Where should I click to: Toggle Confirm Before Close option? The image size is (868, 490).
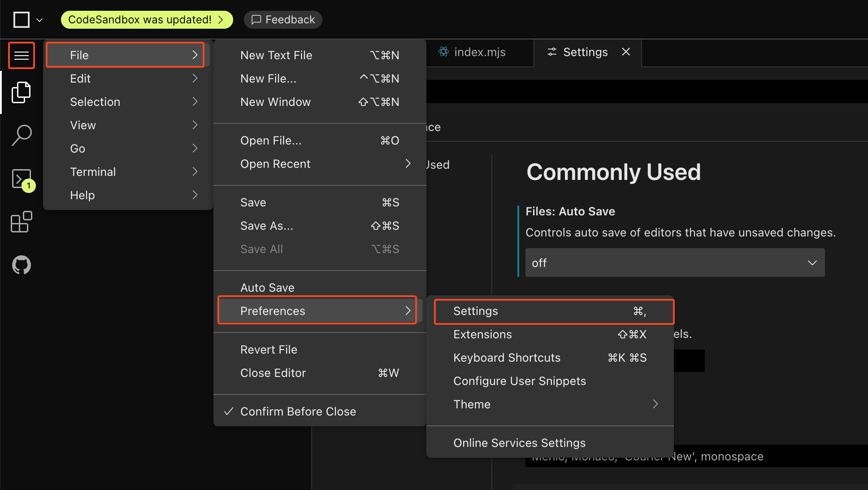[320, 411]
